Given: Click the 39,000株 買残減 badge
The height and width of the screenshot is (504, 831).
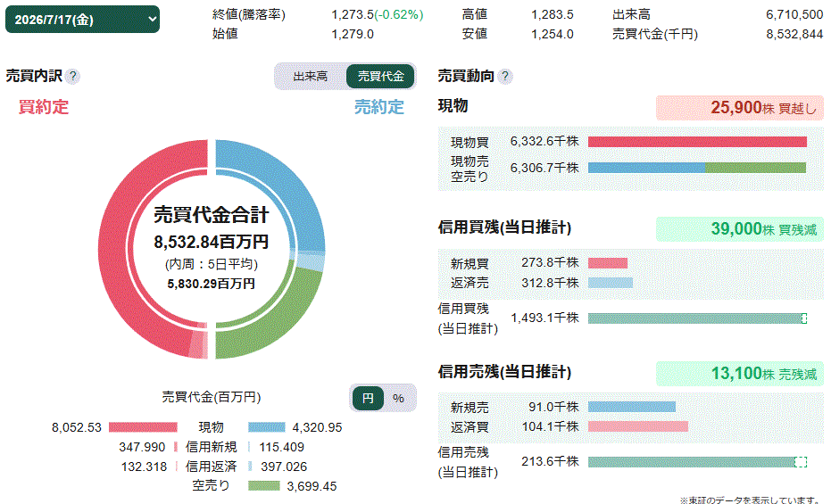Looking at the screenshot, I should [739, 229].
